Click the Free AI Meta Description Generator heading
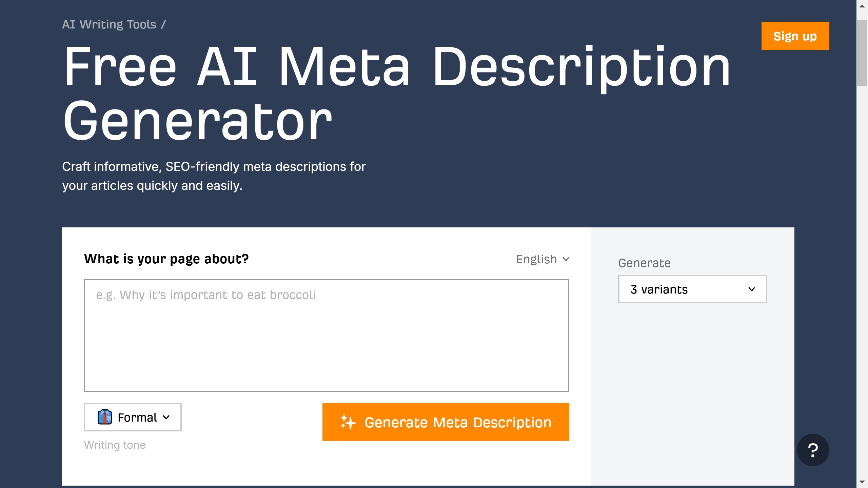This screenshot has height=488, width=868. (x=397, y=93)
